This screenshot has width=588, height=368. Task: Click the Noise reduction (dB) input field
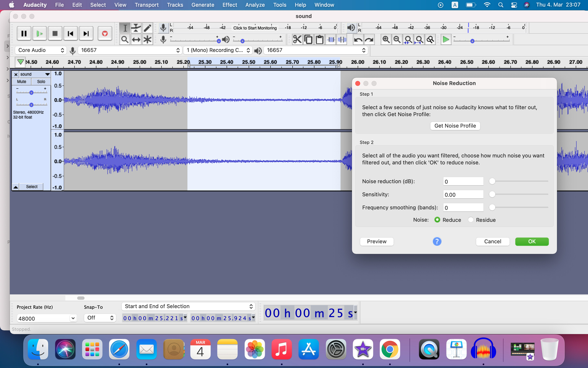[463, 182]
